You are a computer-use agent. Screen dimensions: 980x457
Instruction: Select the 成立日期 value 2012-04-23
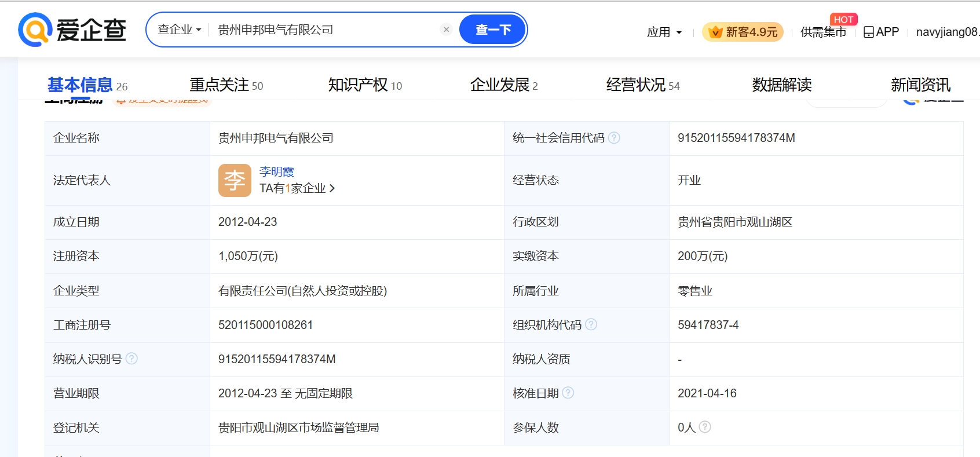click(x=247, y=222)
